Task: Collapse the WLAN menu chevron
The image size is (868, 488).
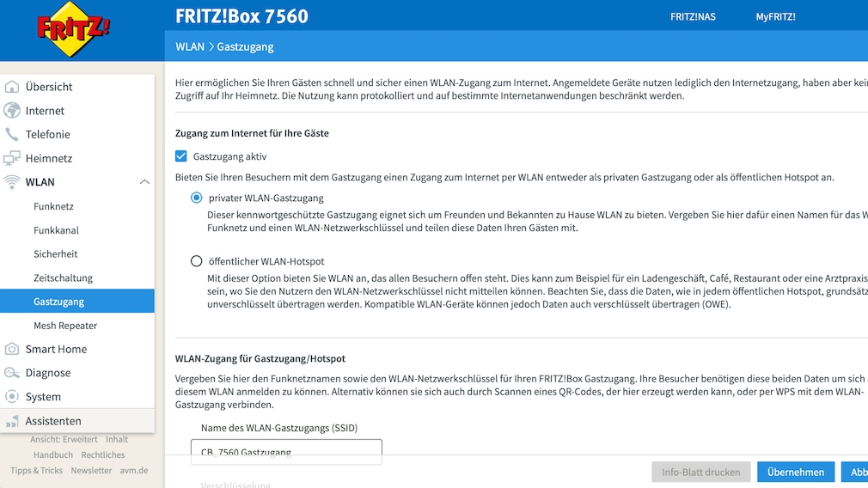Action: coord(144,182)
